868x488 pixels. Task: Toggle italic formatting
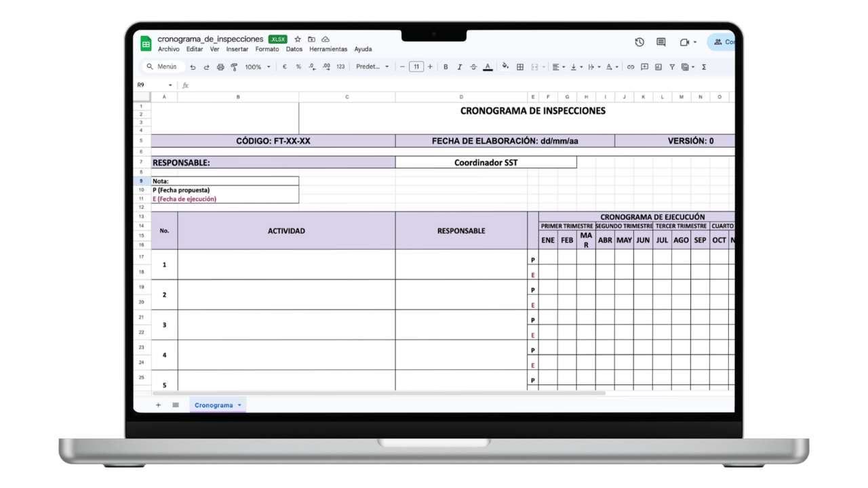pos(460,66)
